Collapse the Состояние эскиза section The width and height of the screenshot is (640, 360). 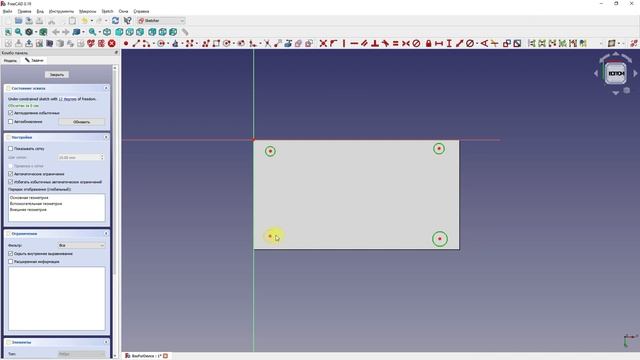click(x=106, y=88)
